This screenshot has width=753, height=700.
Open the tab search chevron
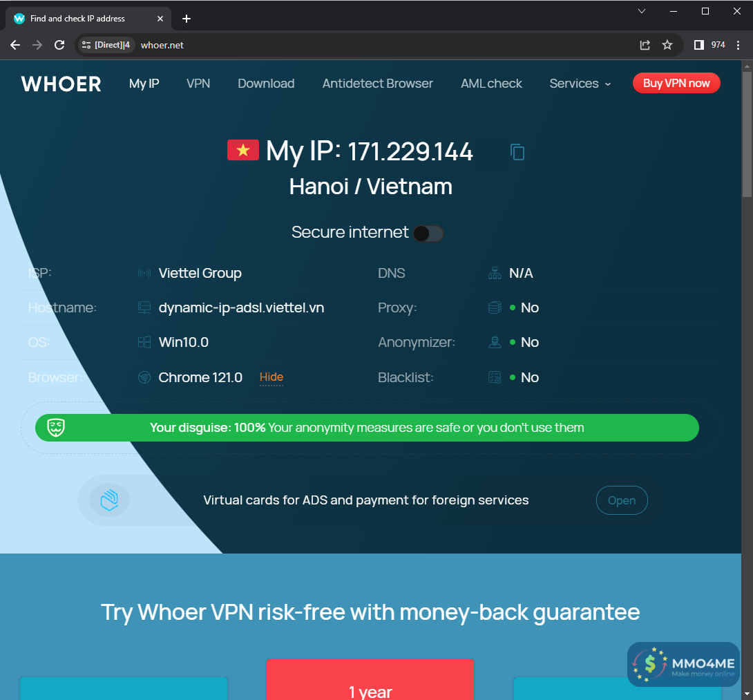[x=642, y=11]
